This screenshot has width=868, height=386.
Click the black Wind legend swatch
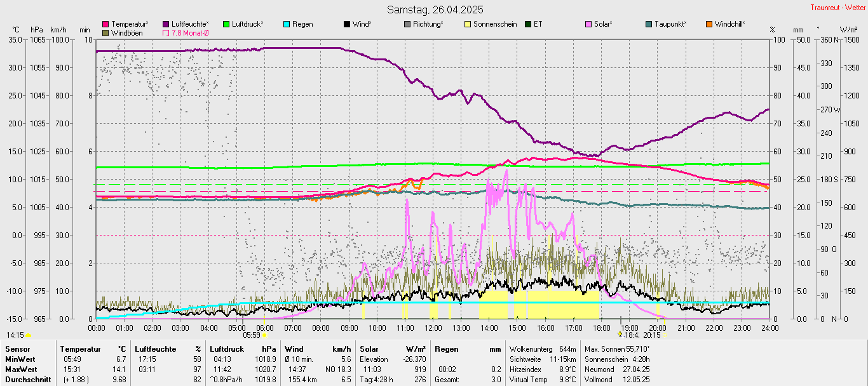coord(347,24)
